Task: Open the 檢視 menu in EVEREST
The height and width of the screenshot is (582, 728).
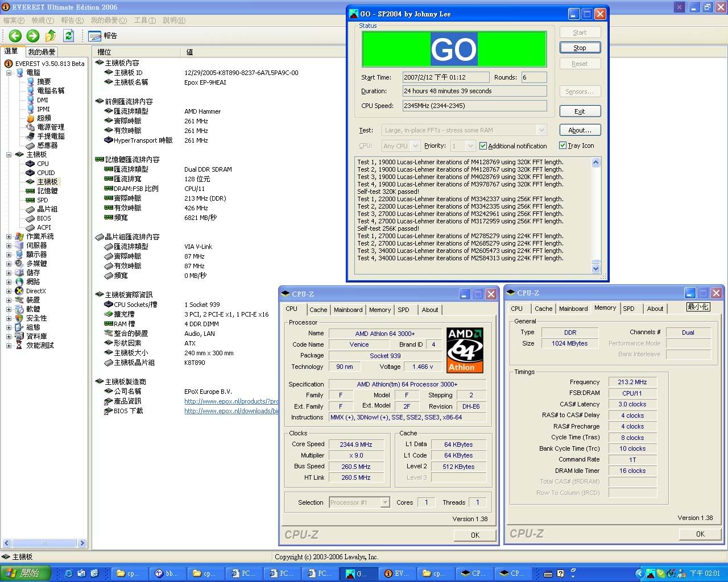Action: pos(42,20)
